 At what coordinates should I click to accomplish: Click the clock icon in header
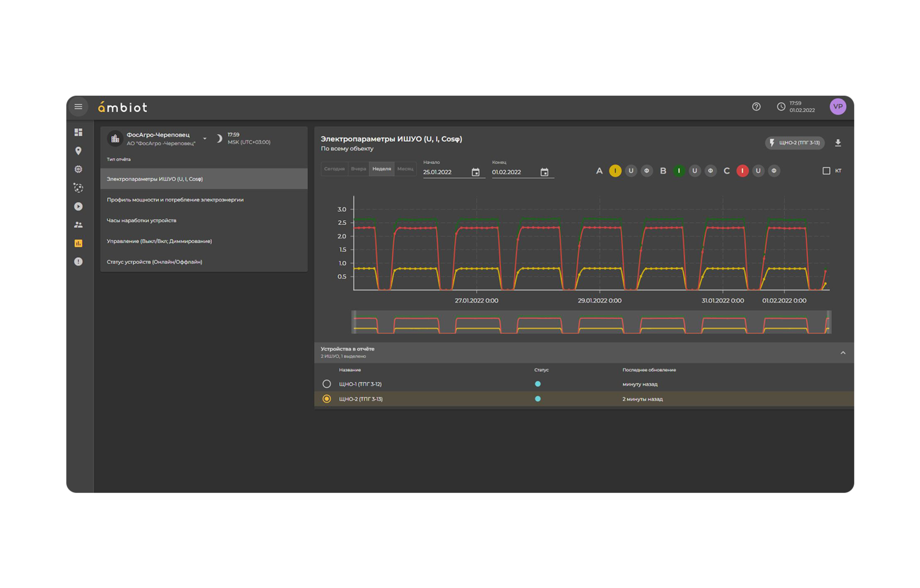point(781,107)
